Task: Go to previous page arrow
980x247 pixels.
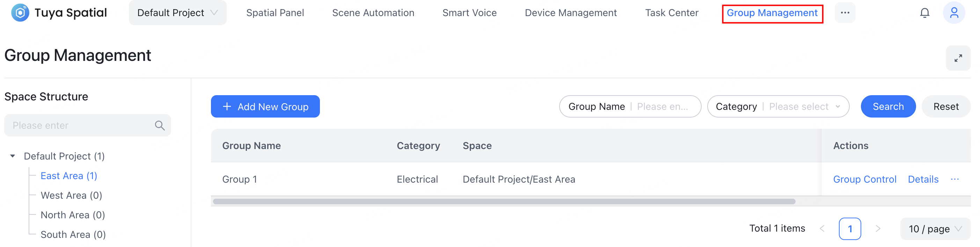Action: 822,229
